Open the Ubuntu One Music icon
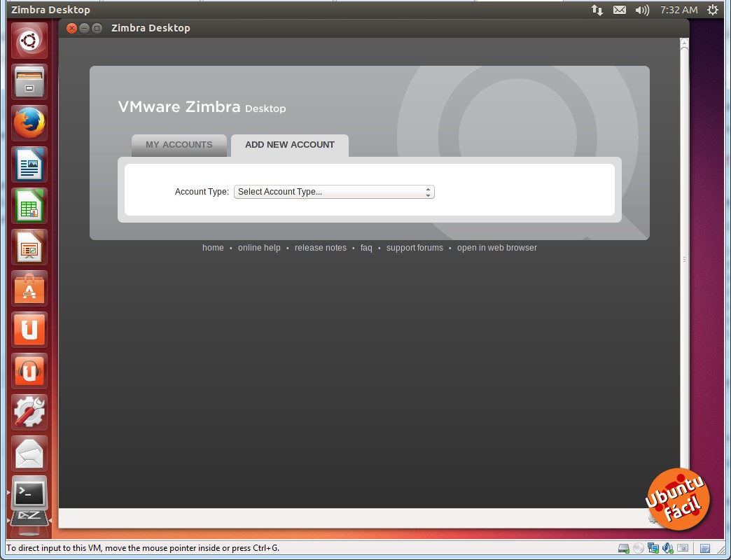 (x=29, y=371)
